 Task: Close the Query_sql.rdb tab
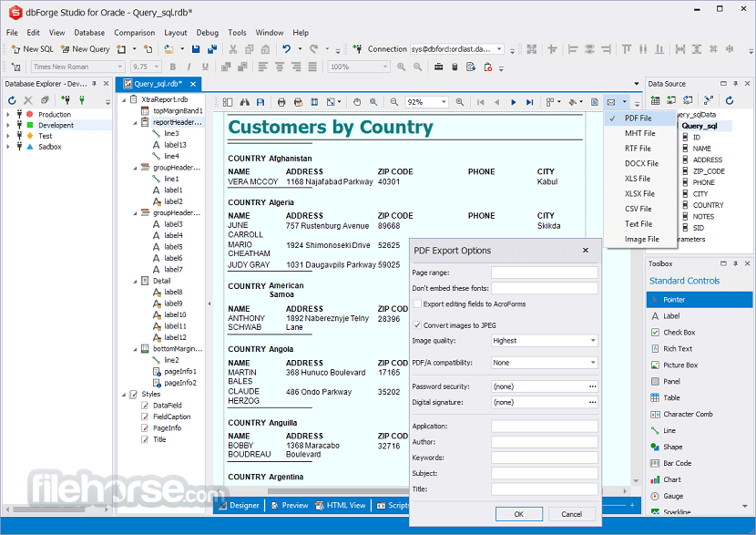click(x=193, y=84)
